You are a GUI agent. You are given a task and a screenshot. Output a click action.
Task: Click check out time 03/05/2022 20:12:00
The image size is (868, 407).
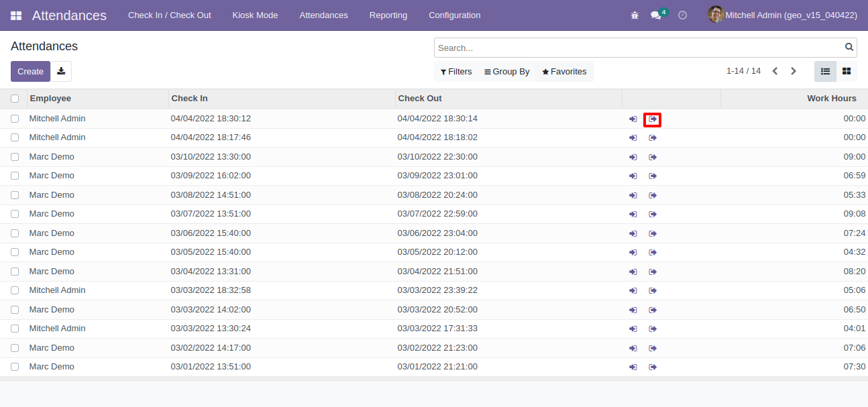tap(437, 252)
